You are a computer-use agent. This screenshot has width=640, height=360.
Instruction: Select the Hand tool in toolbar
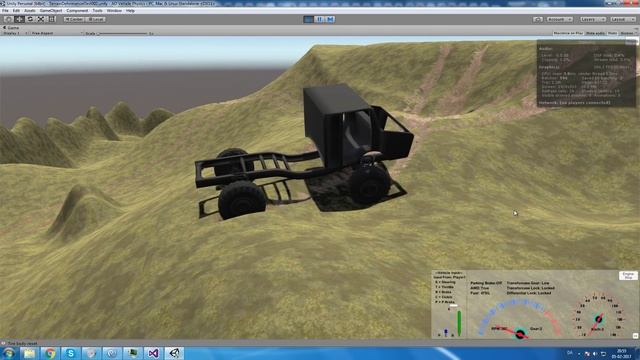(x=8, y=19)
